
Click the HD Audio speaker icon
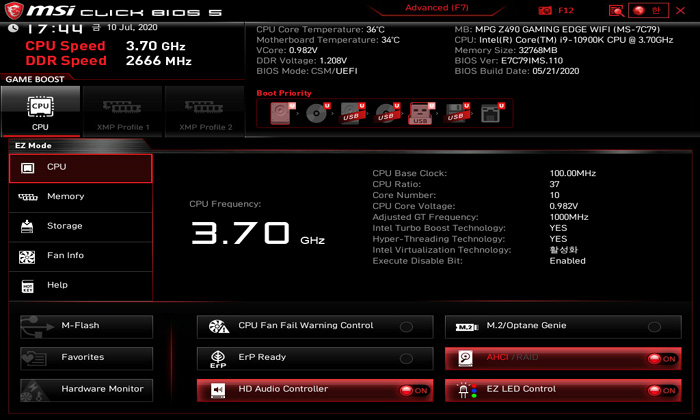point(218,391)
